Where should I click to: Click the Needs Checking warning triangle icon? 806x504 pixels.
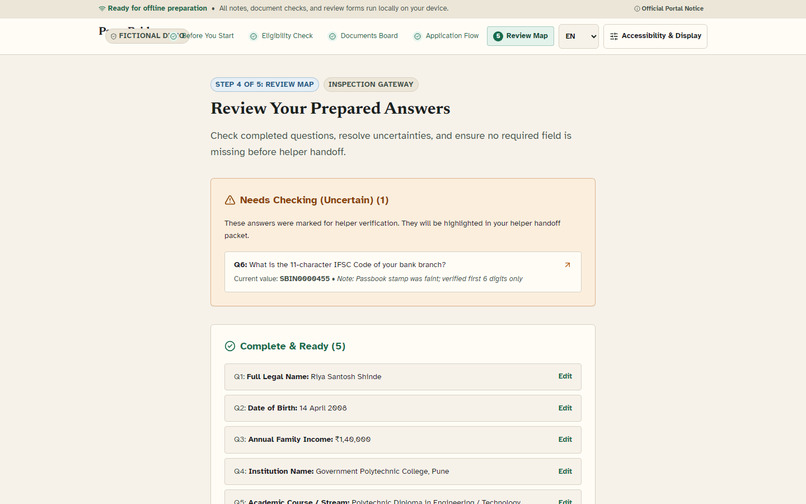[230, 200]
